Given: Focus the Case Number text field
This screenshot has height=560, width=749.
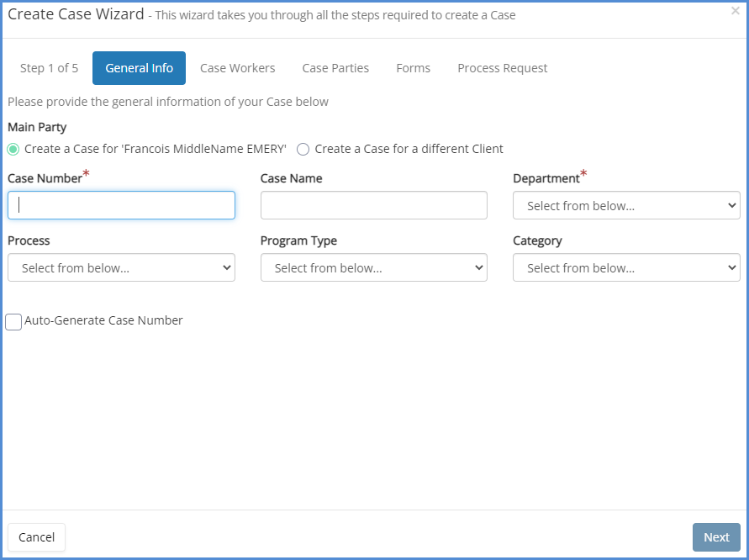Looking at the screenshot, I should (121, 205).
